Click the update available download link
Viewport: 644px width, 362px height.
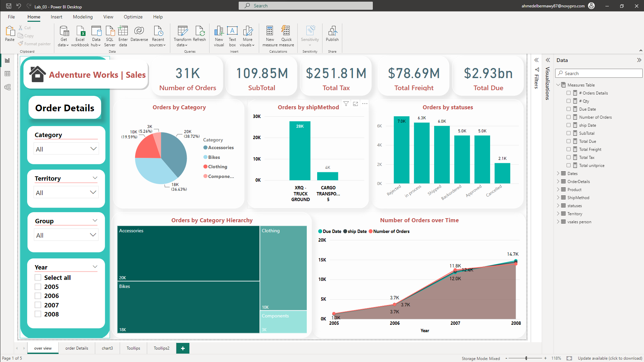(x=610, y=358)
